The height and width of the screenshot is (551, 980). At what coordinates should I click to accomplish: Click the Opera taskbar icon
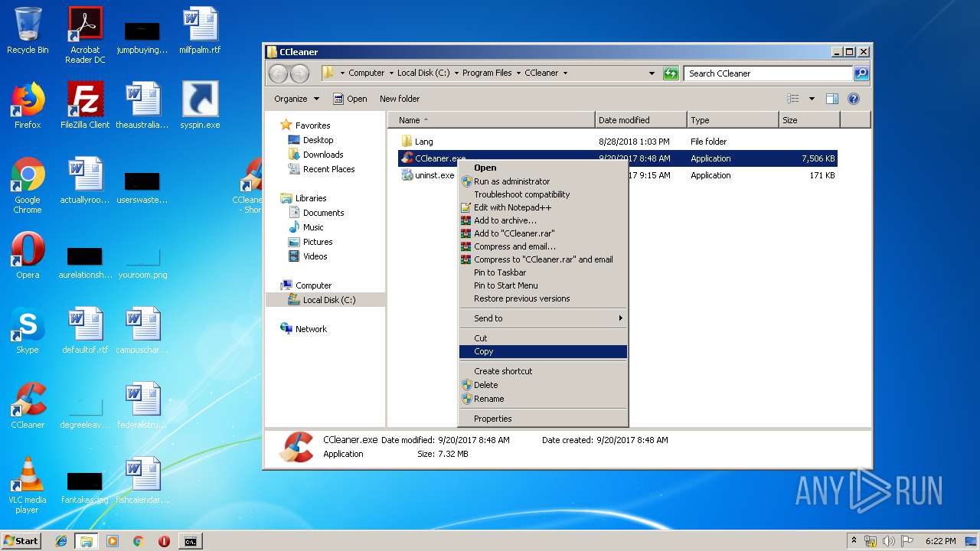[x=164, y=541]
